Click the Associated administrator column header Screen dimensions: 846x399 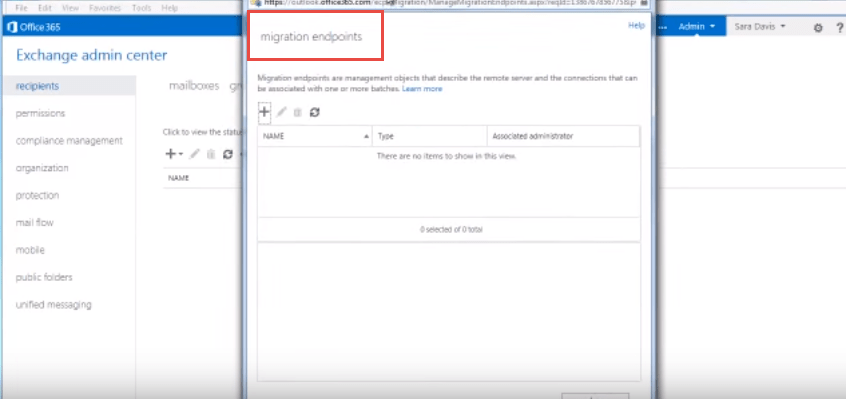click(x=563, y=136)
